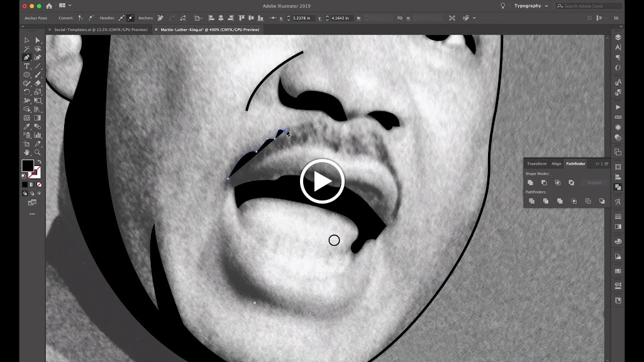The height and width of the screenshot is (362, 644).
Task: Select the Ellipse tool
Action: coord(26,75)
